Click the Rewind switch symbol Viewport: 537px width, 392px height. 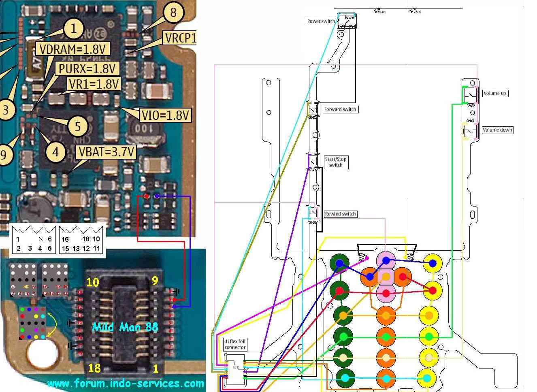tap(312, 213)
